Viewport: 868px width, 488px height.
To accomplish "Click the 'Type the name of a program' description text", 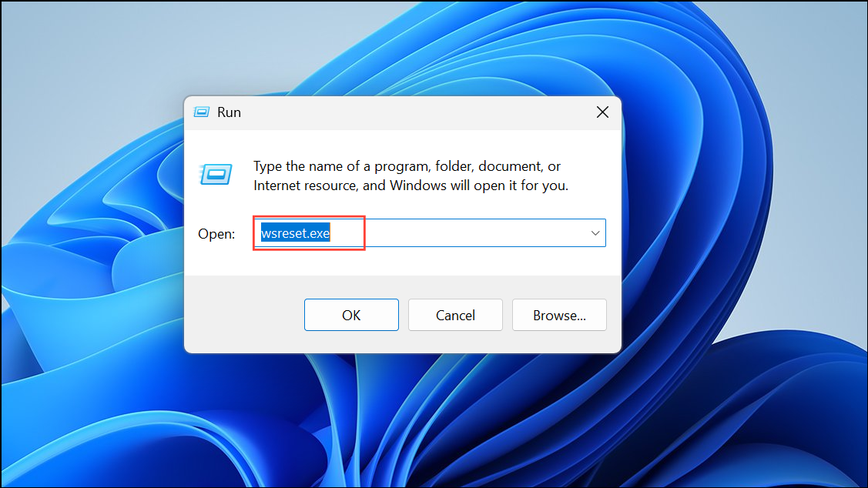I will coord(411,175).
